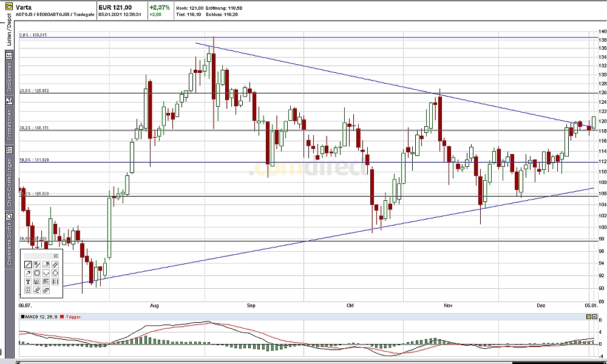Select the parallel channel lines tool
This screenshot has width=607, height=364.
pyautogui.click(x=55, y=265)
